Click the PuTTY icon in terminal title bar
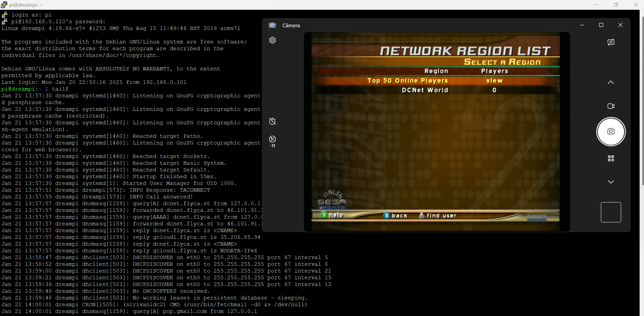 pyautogui.click(x=4, y=5)
